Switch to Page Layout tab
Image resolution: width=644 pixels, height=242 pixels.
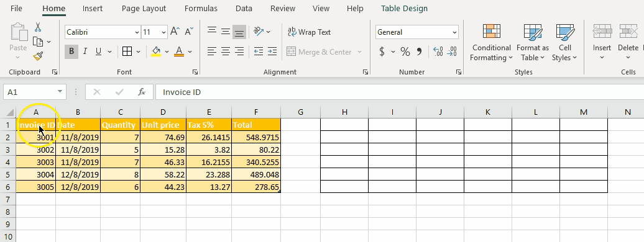144,8
